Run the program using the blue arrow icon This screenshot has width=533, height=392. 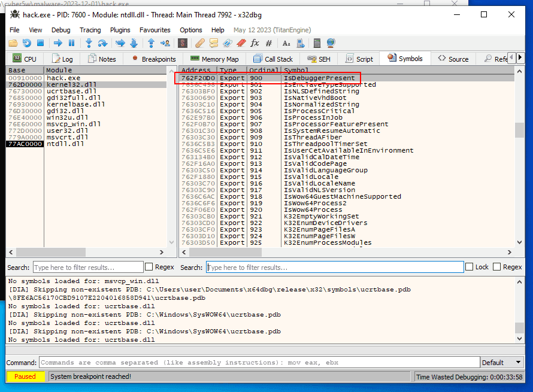pyautogui.click(x=58, y=42)
